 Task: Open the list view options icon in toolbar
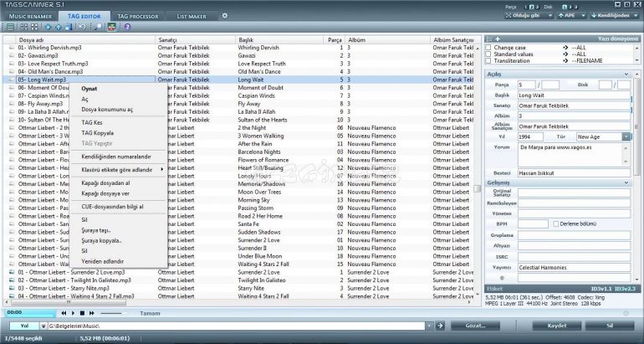pos(10,27)
